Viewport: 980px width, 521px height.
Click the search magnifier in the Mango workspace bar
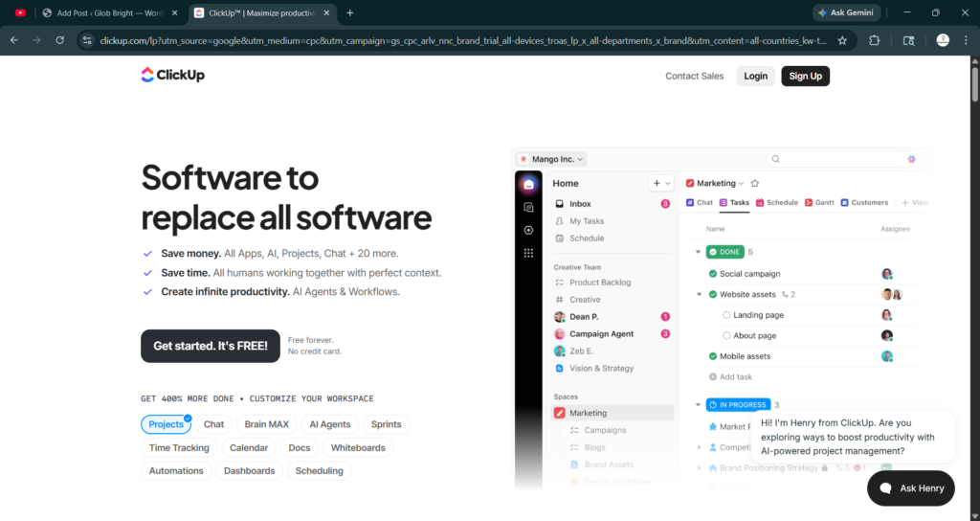pyautogui.click(x=775, y=159)
